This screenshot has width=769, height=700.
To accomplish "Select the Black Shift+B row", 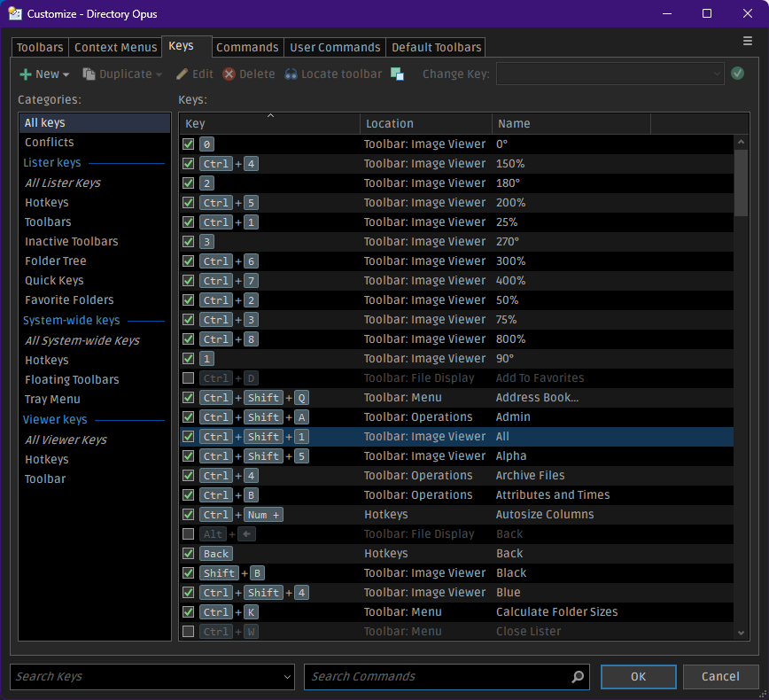I will [456, 573].
